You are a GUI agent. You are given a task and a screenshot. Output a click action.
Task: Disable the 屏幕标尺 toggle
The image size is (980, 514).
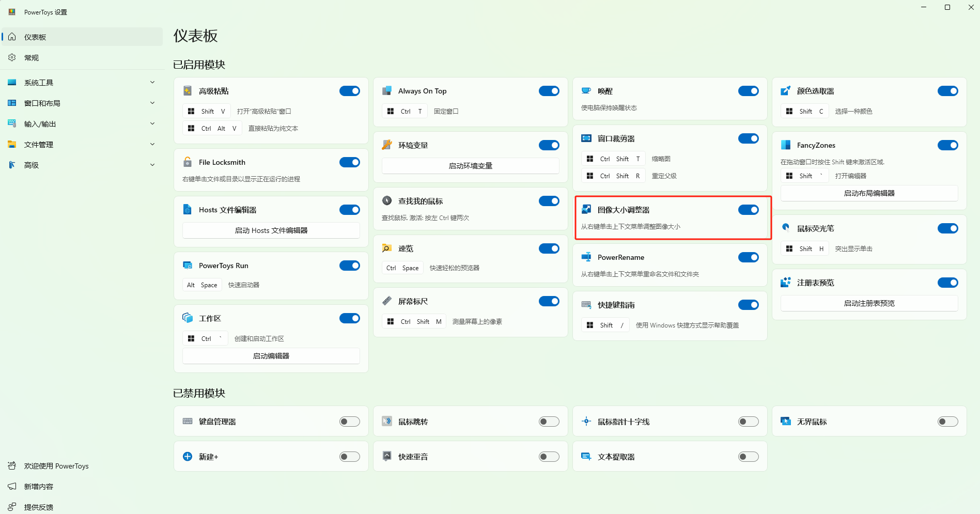point(549,301)
